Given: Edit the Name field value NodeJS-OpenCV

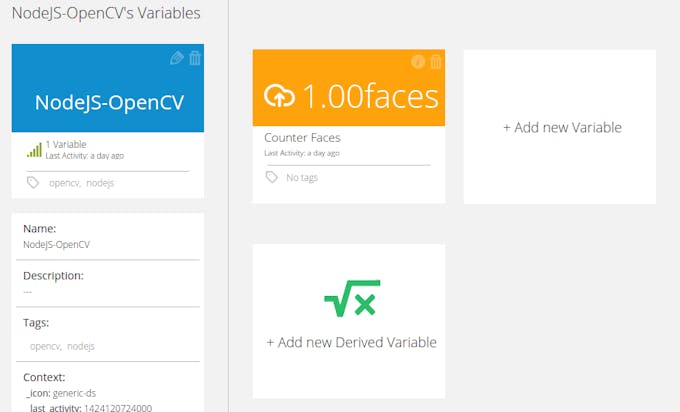Looking at the screenshot, I should 56,244.
